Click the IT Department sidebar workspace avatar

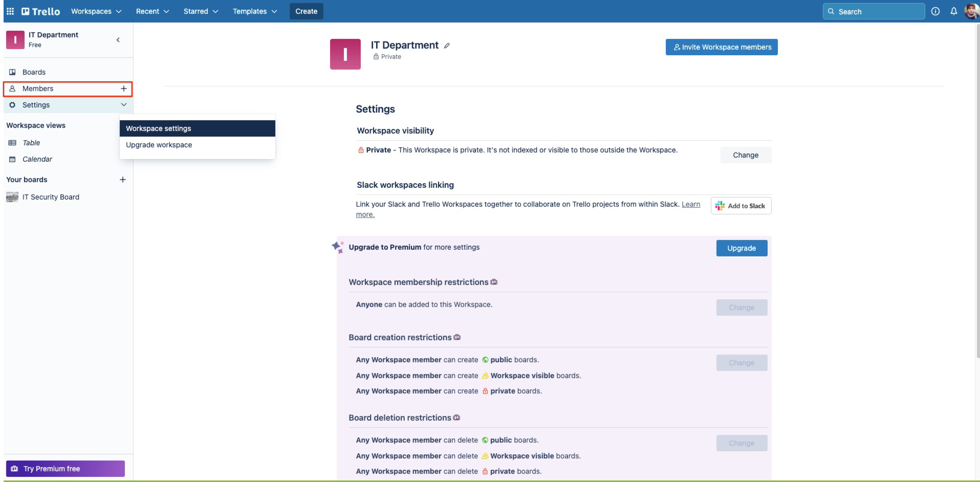[15, 39]
